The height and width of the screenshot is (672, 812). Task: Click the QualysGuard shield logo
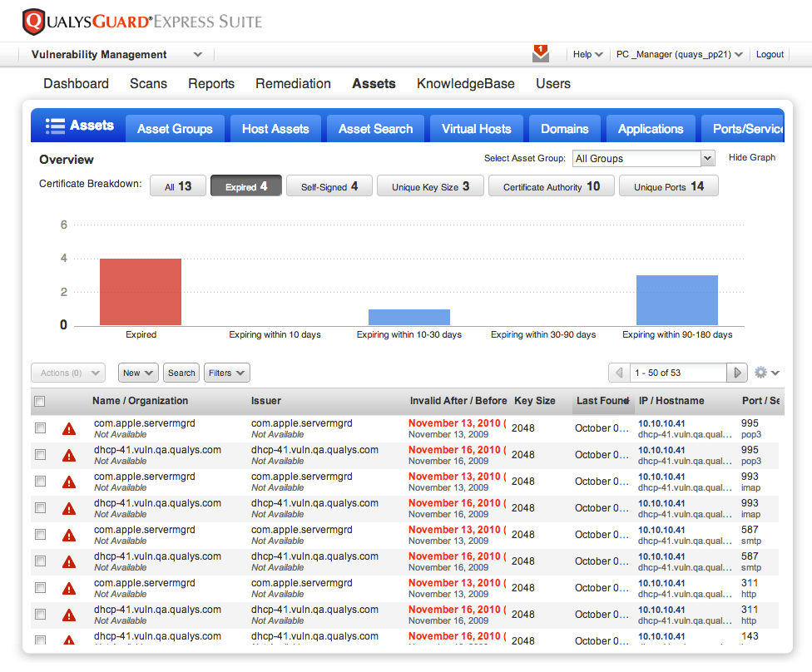point(33,22)
